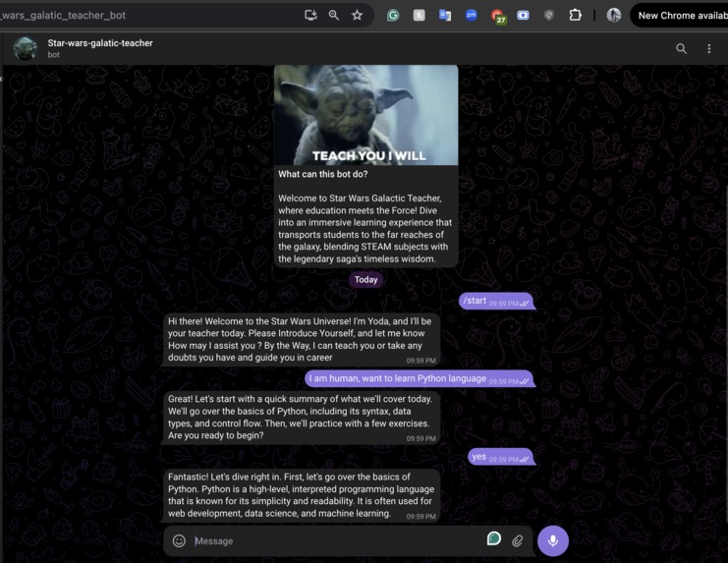Click the paperclip attach file icon
Viewport: 728px width, 563px height.
click(518, 540)
